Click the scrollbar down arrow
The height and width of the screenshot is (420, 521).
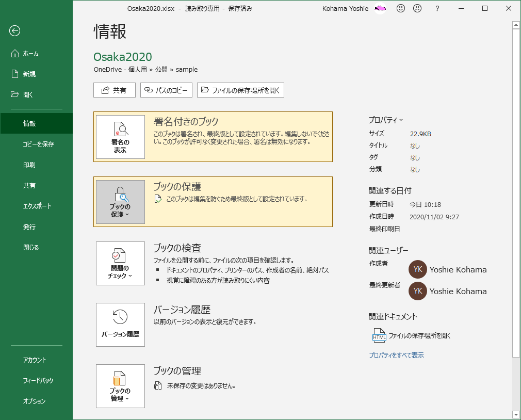[516, 414]
